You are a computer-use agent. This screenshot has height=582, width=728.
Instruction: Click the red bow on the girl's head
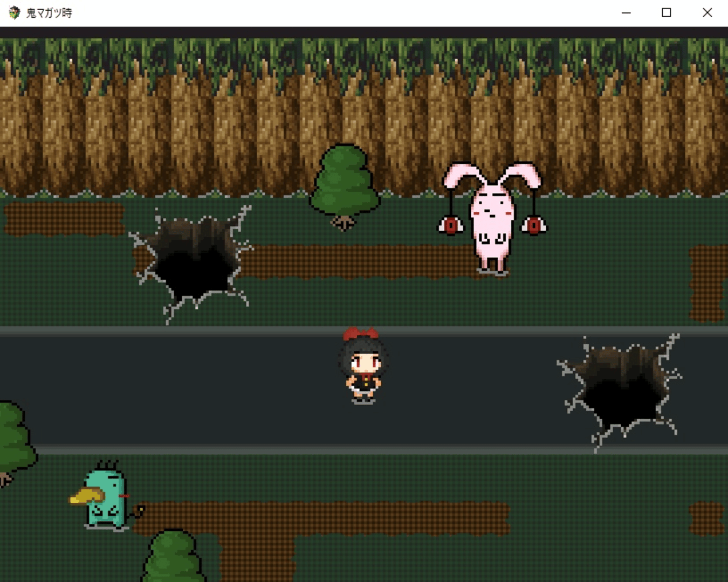point(360,334)
